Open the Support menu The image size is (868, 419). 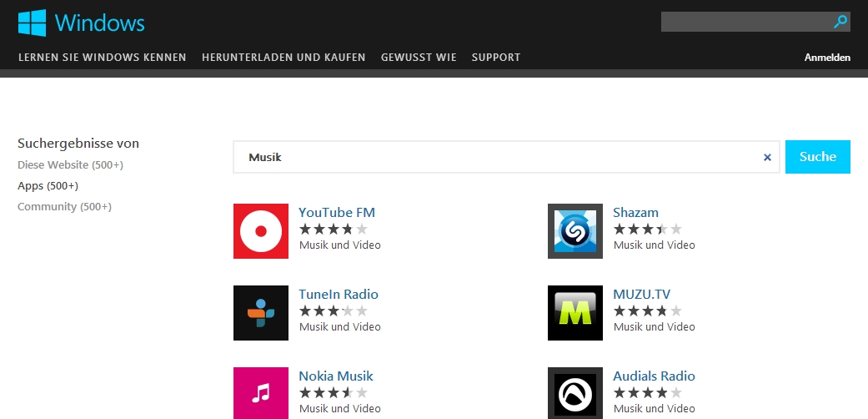496,57
